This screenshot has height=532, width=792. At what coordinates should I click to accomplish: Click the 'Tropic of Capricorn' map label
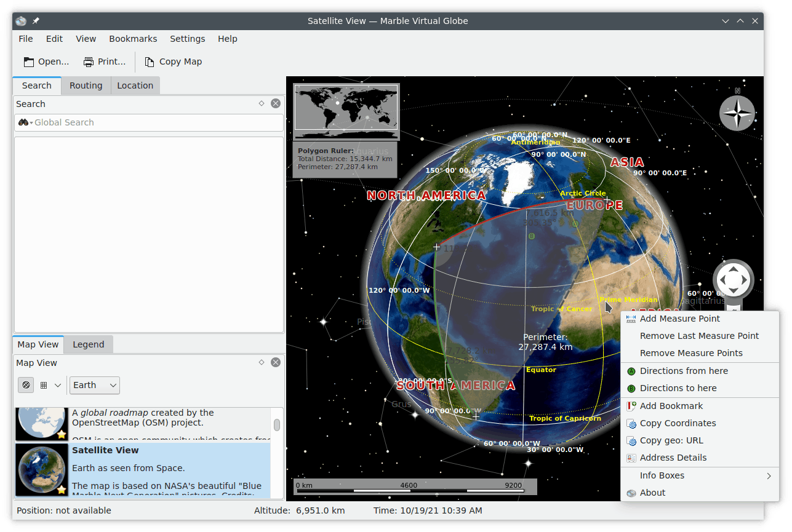coord(566,418)
